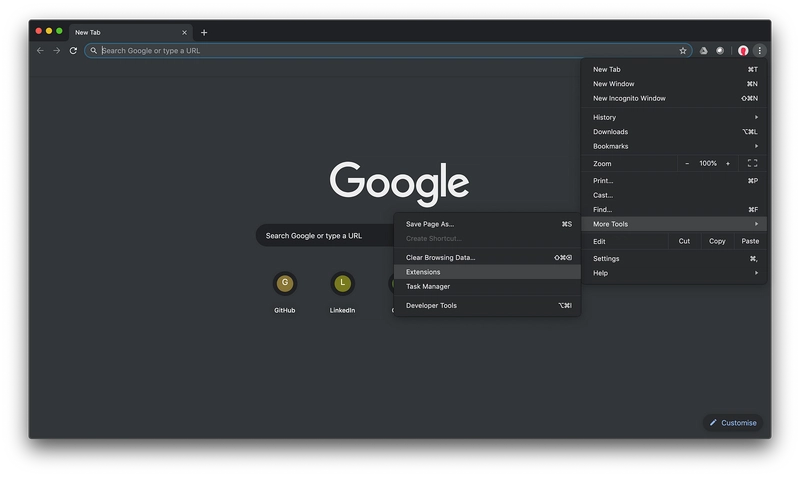Image resolution: width=800 pixels, height=477 pixels.
Task: Open Settings from the menu
Action: [x=674, y=259]
